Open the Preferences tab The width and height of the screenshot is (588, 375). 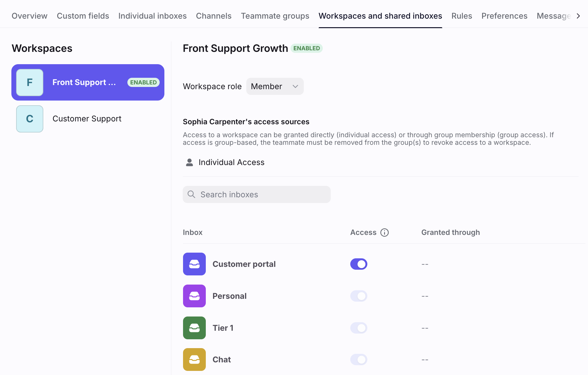click(x=504, y=16)
